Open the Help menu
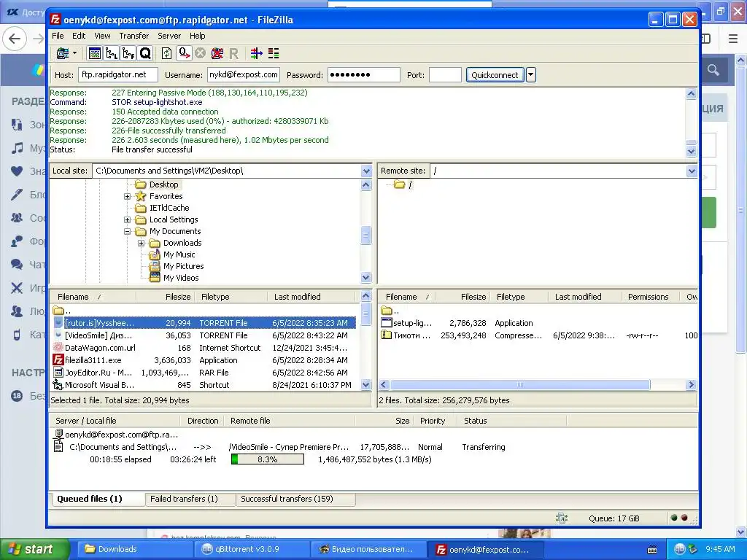 (197, 36)
